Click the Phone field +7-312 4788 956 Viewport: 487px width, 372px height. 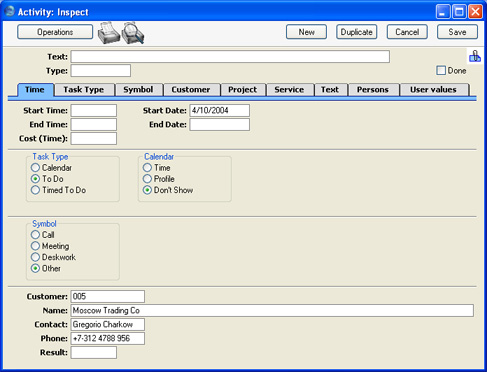(x=108, y=339)
